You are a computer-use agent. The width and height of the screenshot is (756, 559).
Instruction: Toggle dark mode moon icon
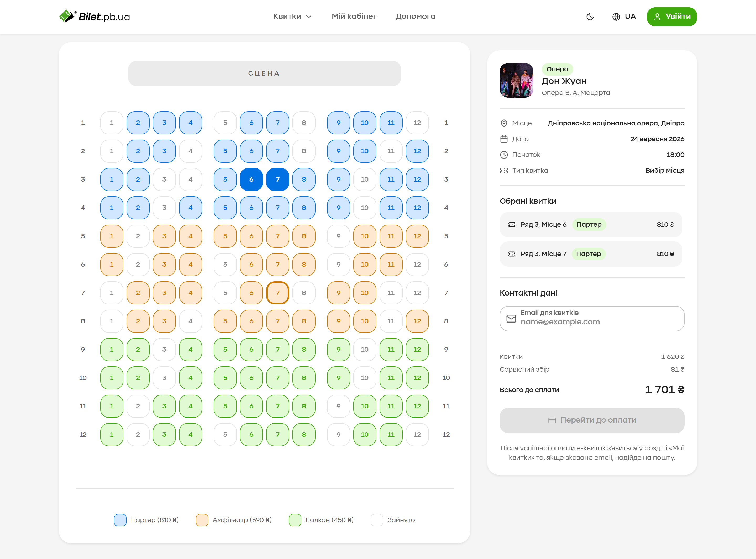pyautogui.click(x=590, y=17)
